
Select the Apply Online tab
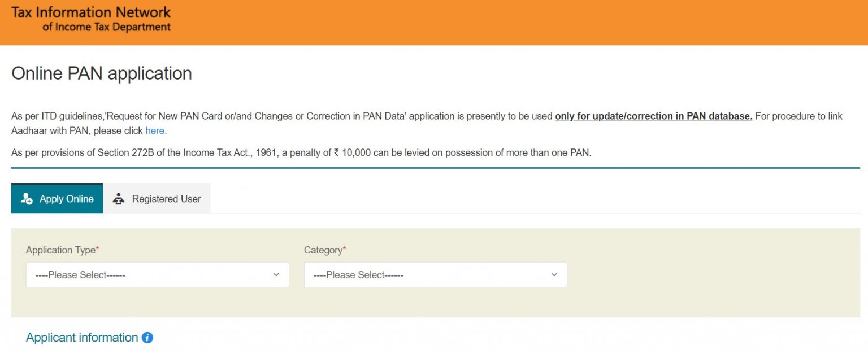point(57,198)
